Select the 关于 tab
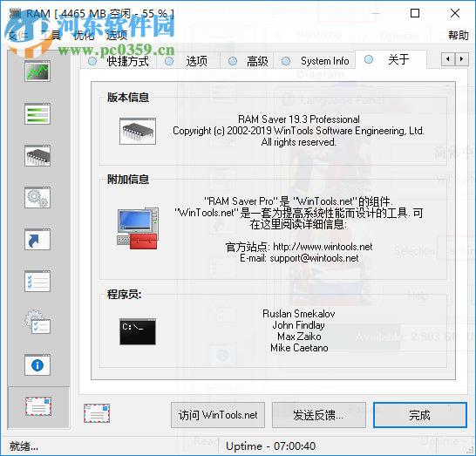The width and height of the screenshot is (476, 456). [x=391, y=59]
